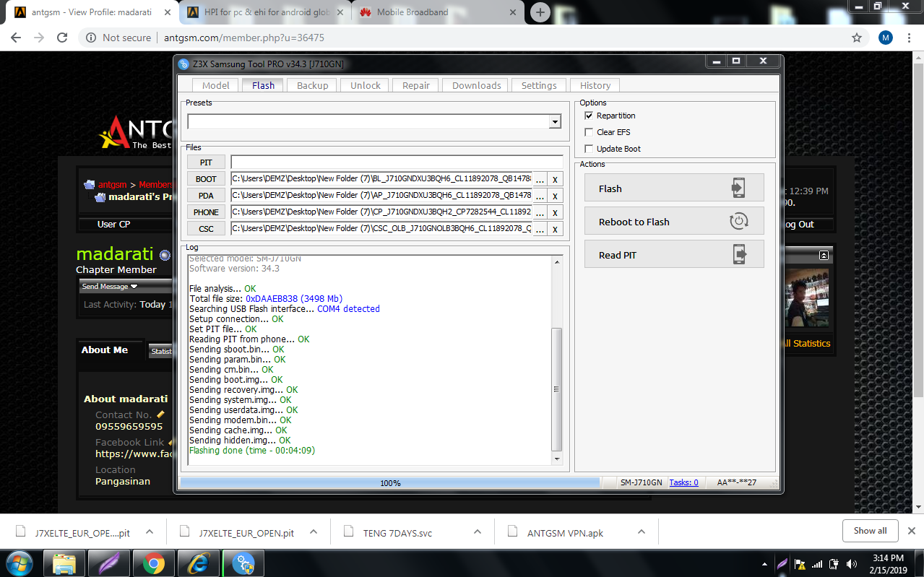Toggle the Repartition checkbox
The image size is (924, 577).
pos(589,116)
